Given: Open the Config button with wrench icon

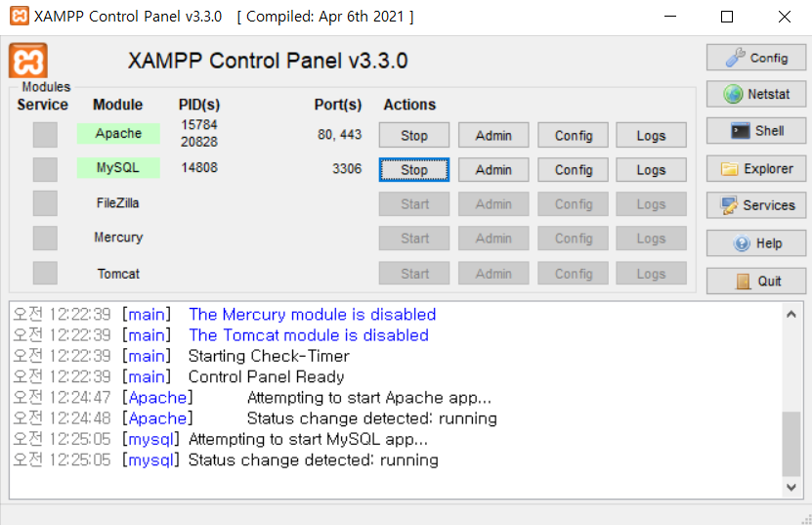Looking at the screenshot, I should point(756,58).
